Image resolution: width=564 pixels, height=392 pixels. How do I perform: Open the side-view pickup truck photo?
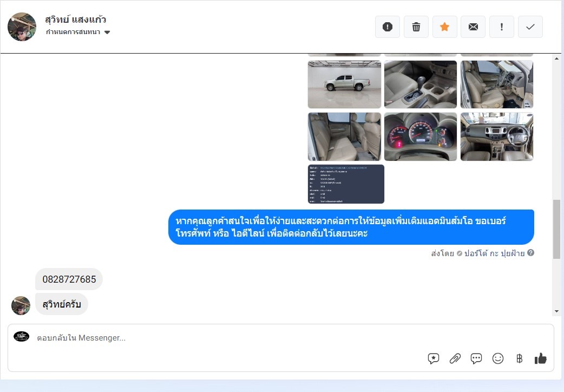pos(344,84)
